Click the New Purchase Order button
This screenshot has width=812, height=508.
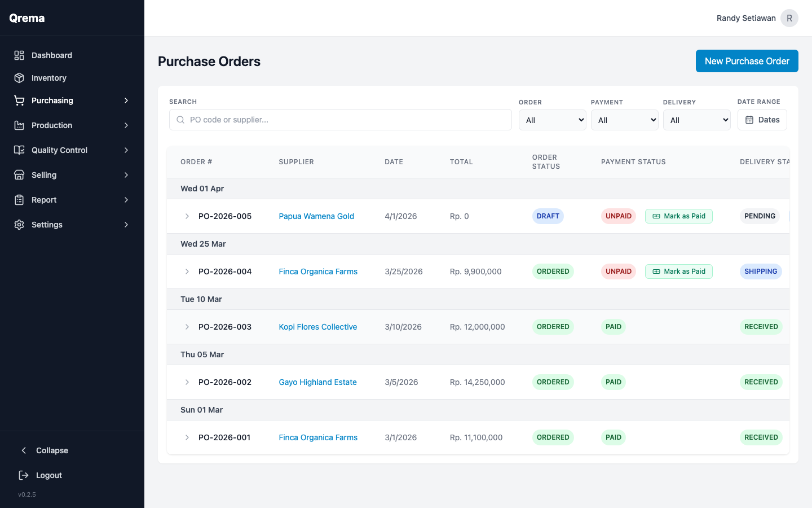coord(747,61)
